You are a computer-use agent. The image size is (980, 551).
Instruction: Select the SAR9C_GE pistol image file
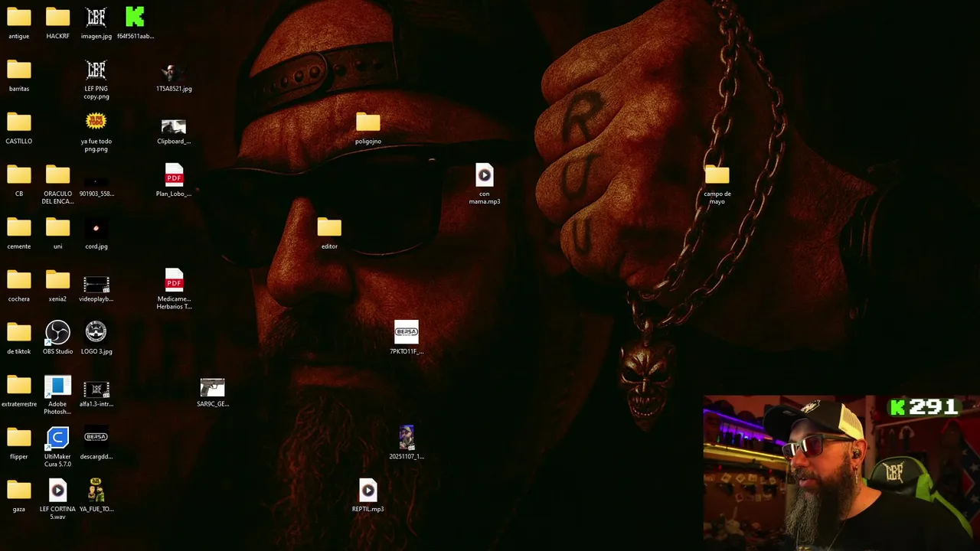point(212,387)
